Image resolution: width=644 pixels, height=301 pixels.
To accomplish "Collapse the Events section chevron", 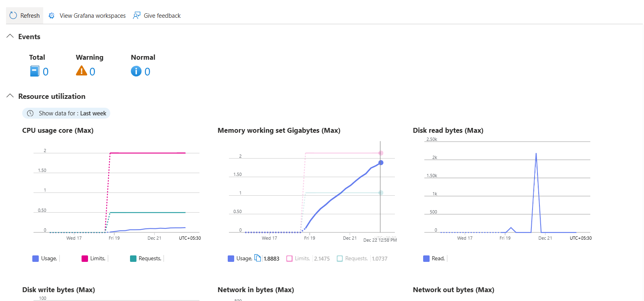I will (x=10, y=36).
